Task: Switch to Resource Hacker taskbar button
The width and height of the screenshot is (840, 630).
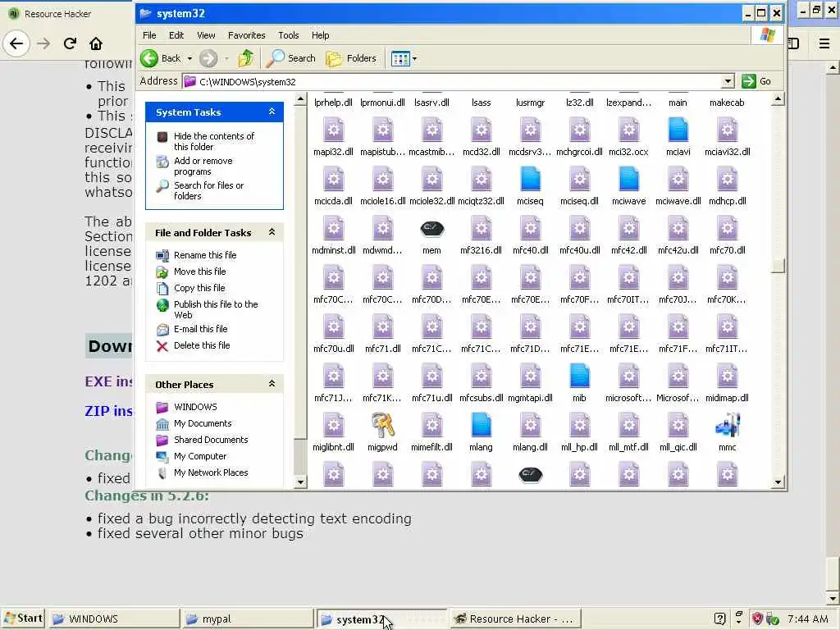Action: 514,619
